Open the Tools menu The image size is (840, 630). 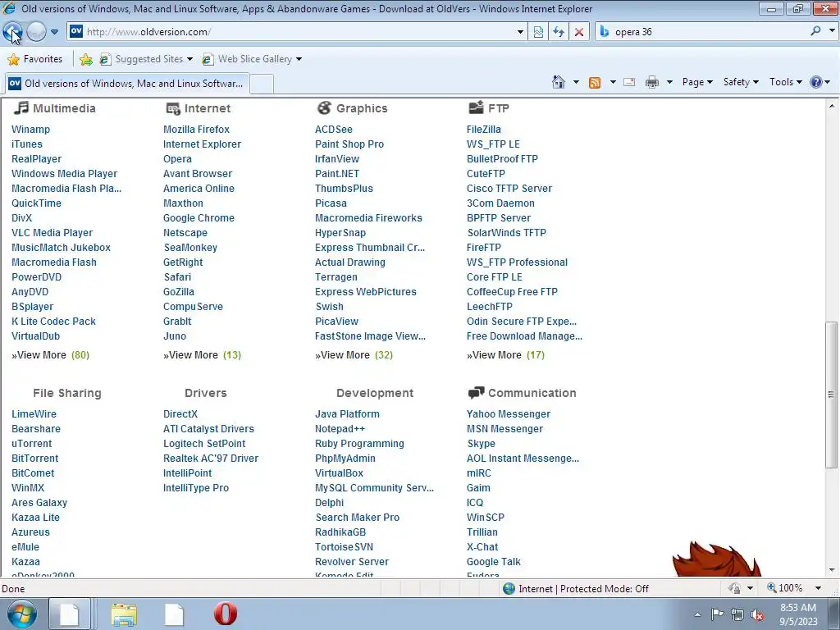point(785,82)
